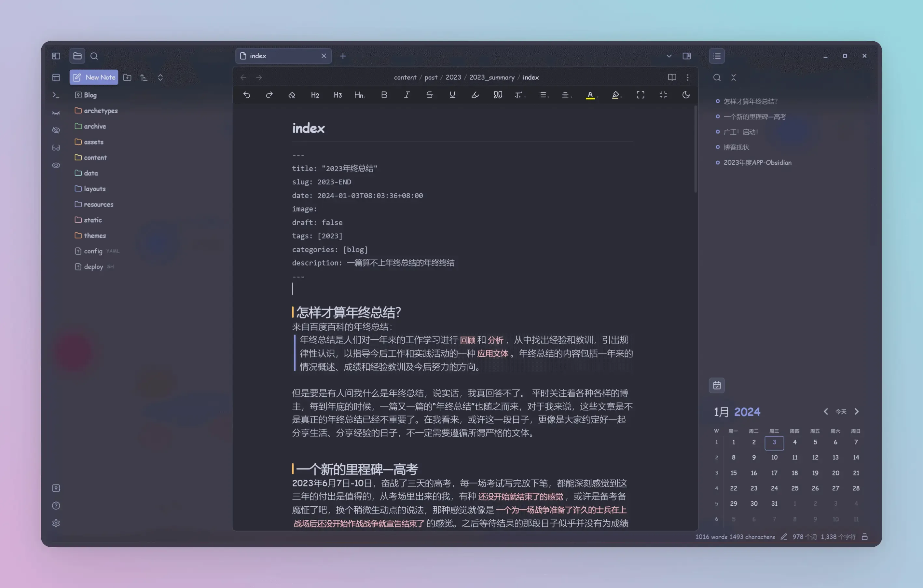The height and width of the screenshot is (588, 923).
Task: Apply strikethrough from the editor toolbar
Action: pos(429,95)
